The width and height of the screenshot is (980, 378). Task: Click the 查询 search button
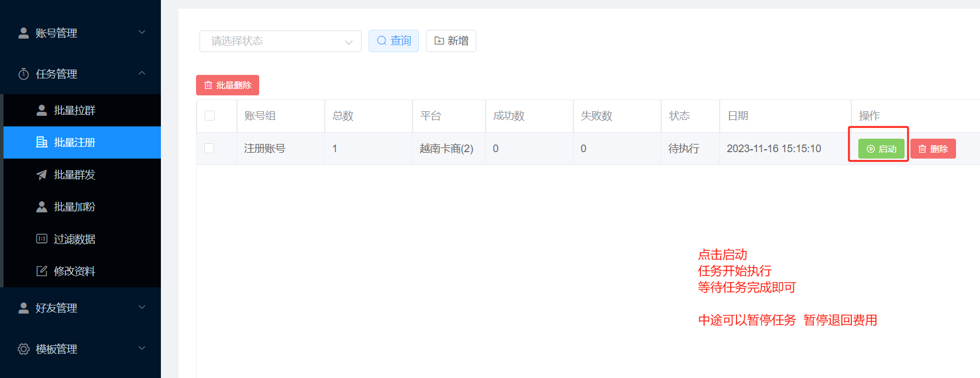[x=394, y=41]
